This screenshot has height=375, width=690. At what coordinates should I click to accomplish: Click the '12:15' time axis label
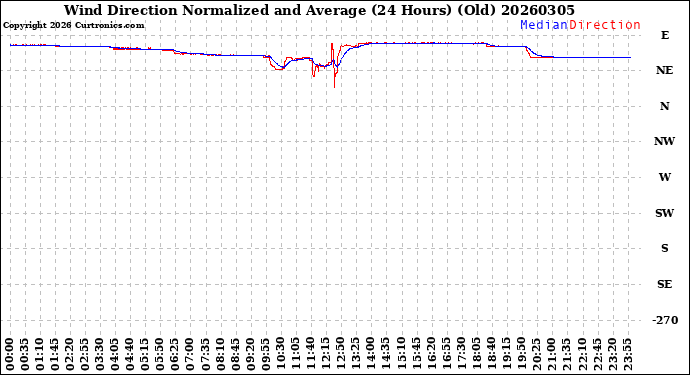[x=326, y=355]
